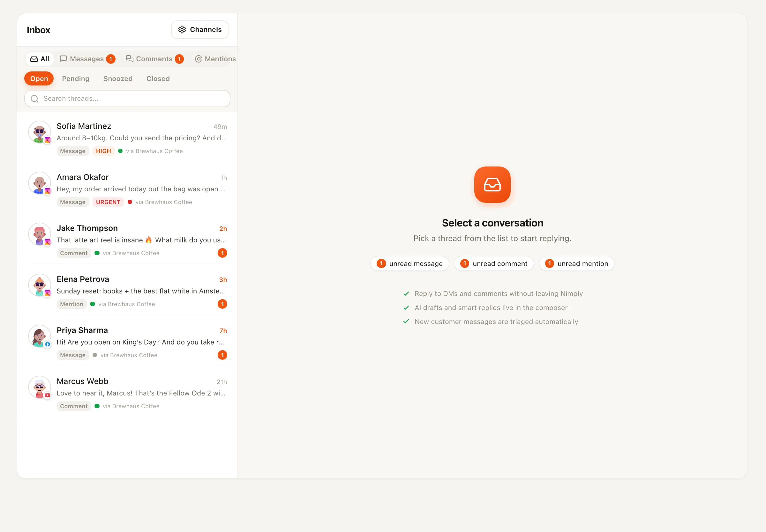The height and width of the screenshot is (532, 766).
Task: Click the @ icon on Mentions tab
Action: click(199, 59)
